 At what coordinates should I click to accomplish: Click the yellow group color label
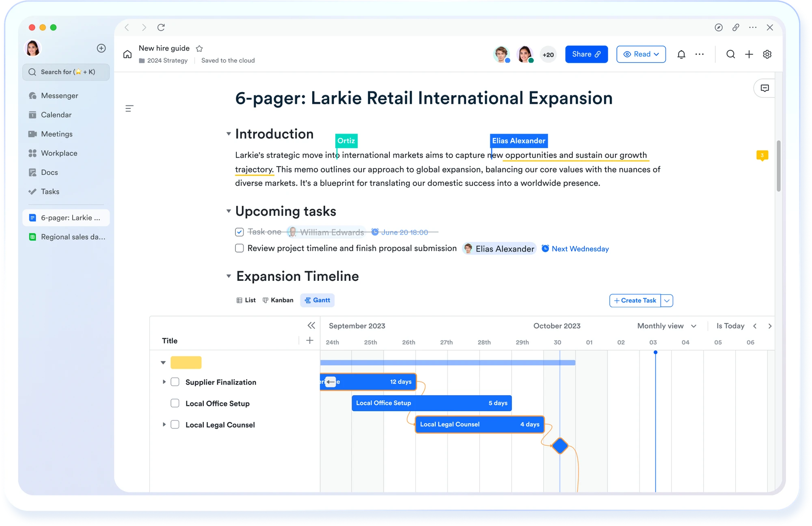click(x=186, y=362)
